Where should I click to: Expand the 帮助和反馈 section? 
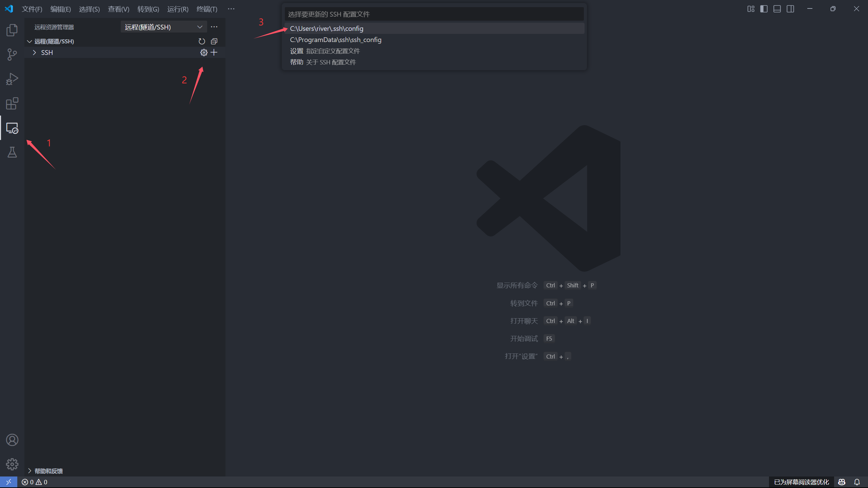click(x=48, y=471)
